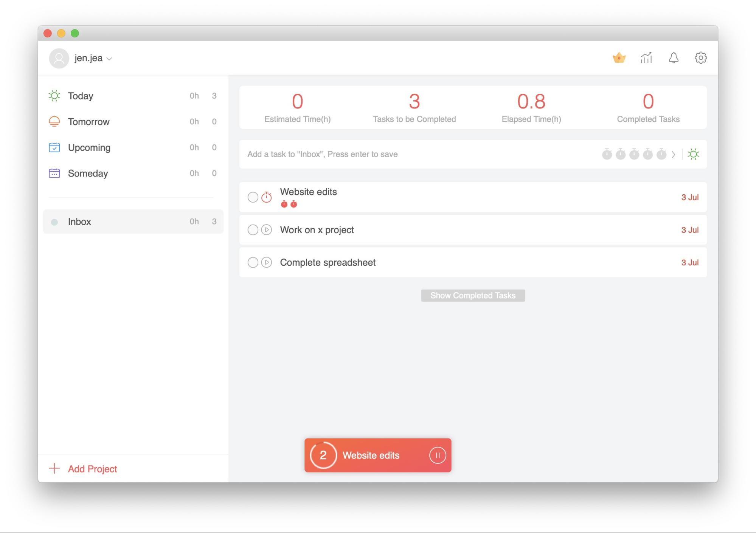The image size is (756, 533).
Task: Open the Today list
Action: coord(81,96)
